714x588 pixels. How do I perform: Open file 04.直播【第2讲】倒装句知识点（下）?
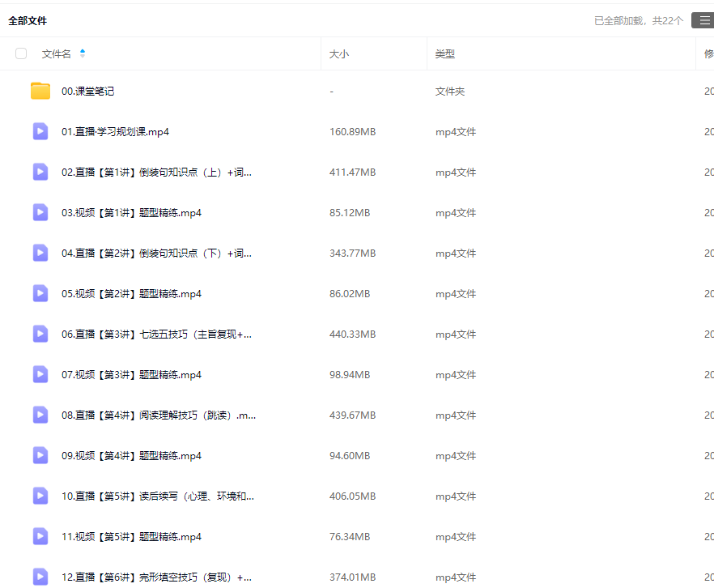click(x=156, y=254)
